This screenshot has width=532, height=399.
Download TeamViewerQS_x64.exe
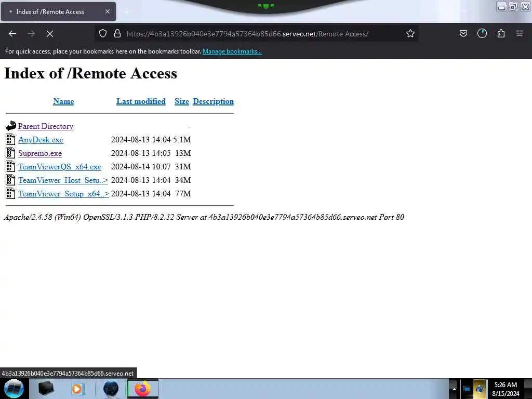pos(60,167)
